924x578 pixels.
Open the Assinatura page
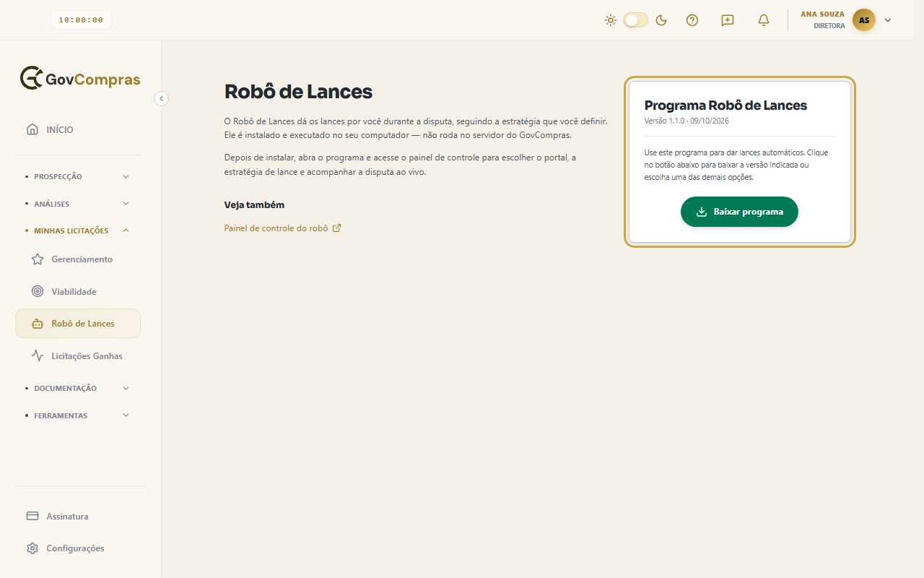click(80, 516)
